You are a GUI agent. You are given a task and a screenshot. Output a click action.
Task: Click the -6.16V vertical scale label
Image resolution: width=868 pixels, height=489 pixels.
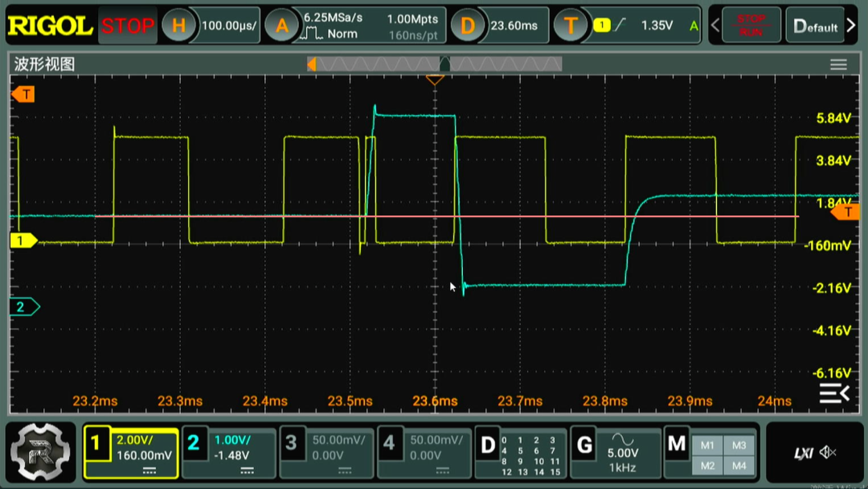point(831,372)
